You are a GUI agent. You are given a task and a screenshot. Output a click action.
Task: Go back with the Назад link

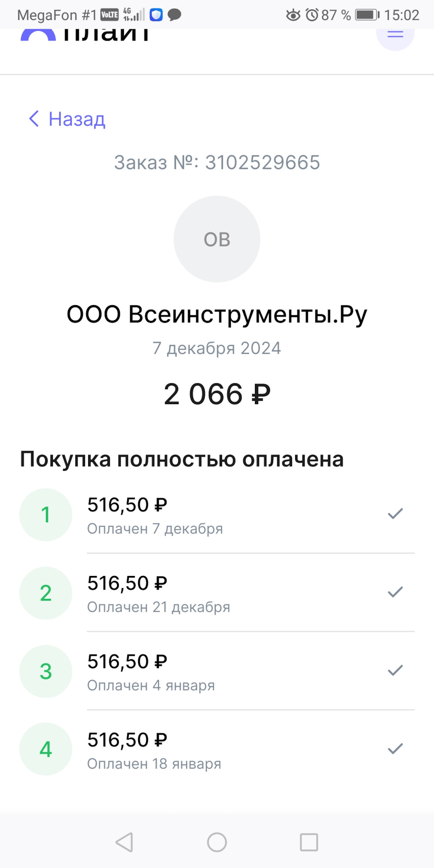67,119
